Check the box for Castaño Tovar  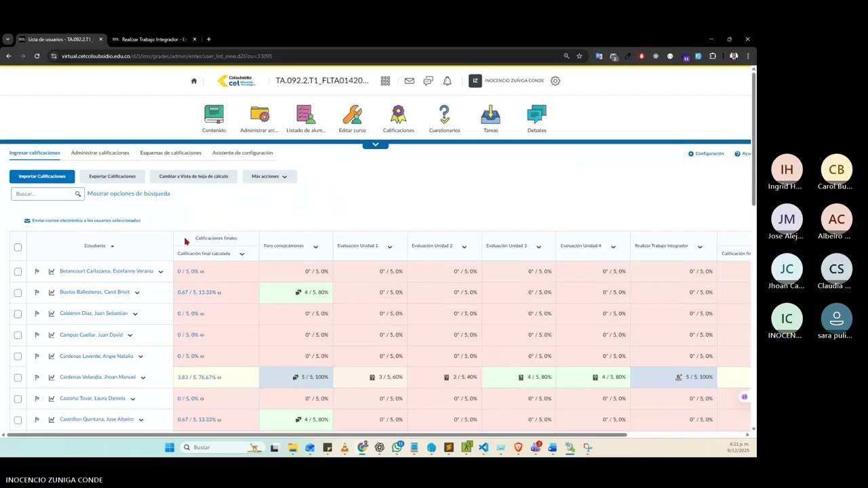[x=18, y=399]
